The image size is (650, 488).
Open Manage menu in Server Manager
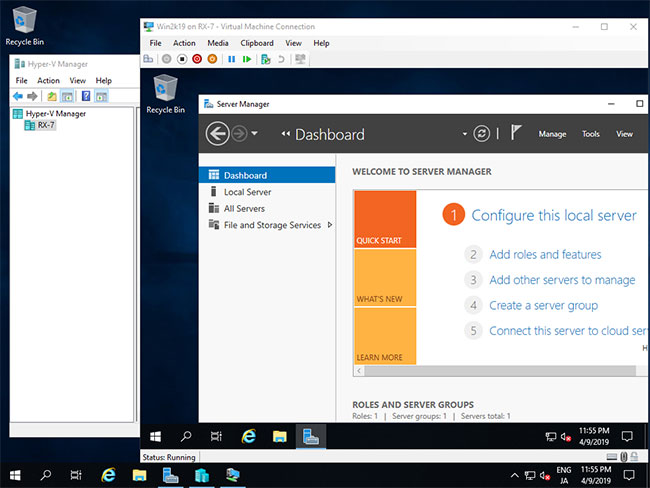[x=552, y=134]
